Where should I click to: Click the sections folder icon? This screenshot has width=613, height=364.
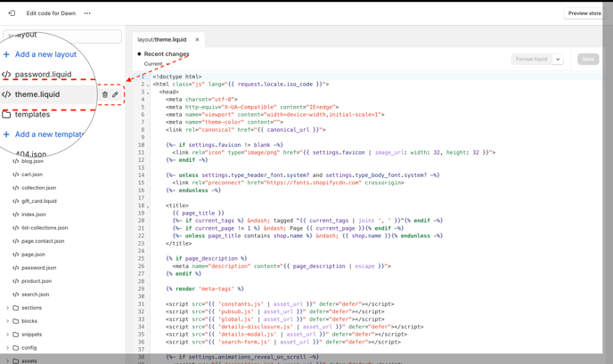(x=16, y=308)
